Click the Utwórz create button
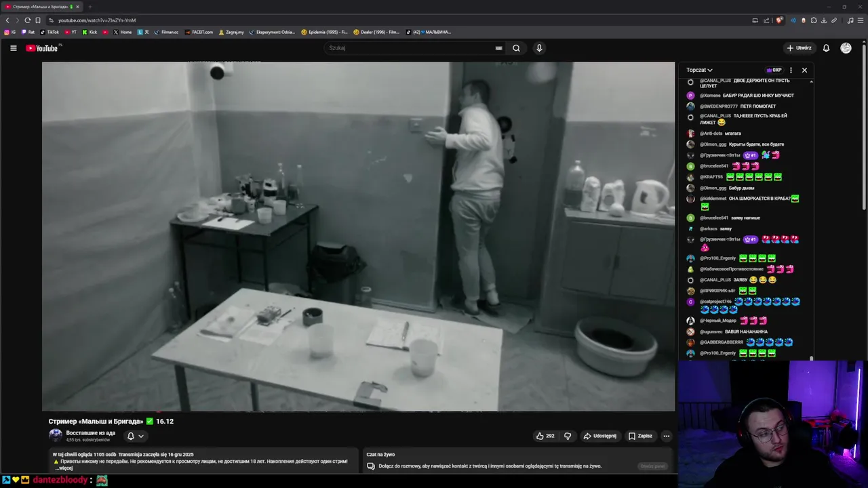 799,48
